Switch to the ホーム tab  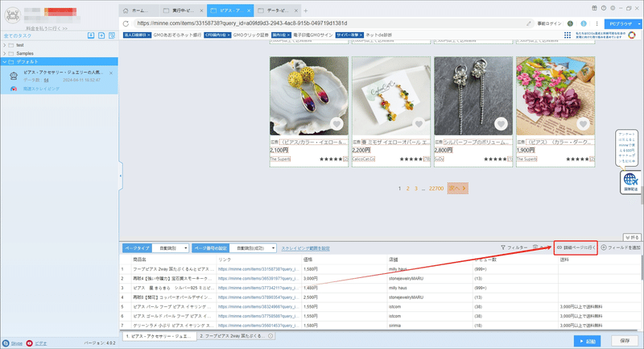[x=139, y=10]
